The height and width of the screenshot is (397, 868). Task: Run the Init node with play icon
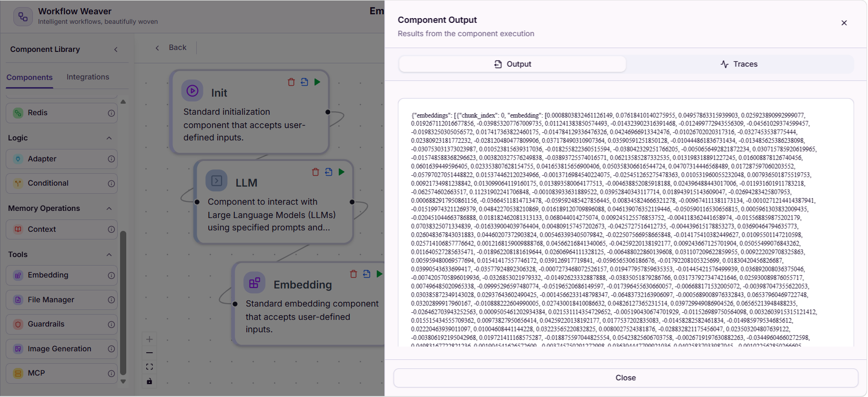pyautogui.click(x=317, y=82)
